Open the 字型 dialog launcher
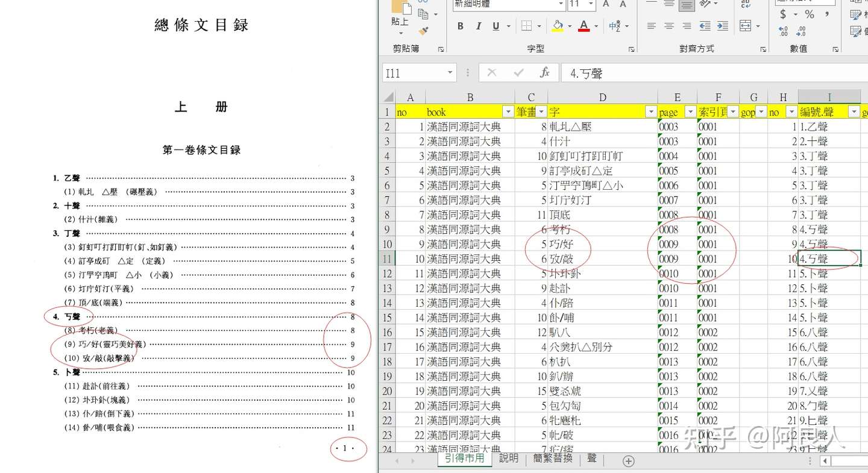The width and height of the screenshot is (868, 473). tap(631, 49)
